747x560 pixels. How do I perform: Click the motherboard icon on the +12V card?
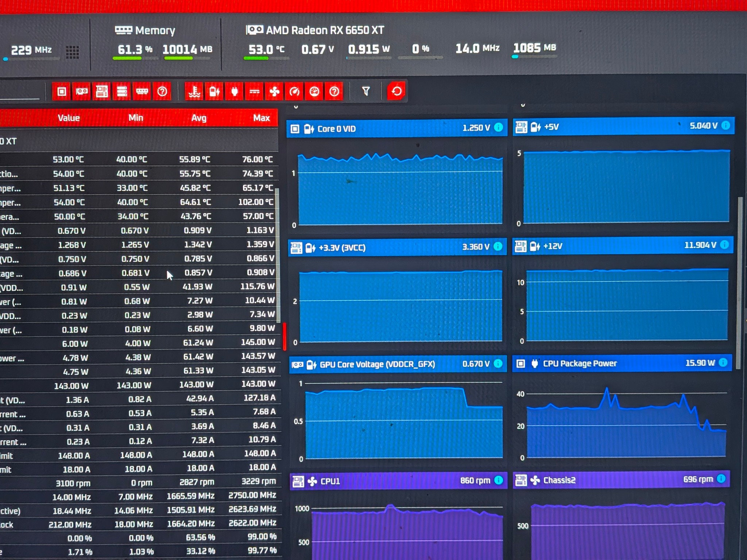click(x=520, y=246)
